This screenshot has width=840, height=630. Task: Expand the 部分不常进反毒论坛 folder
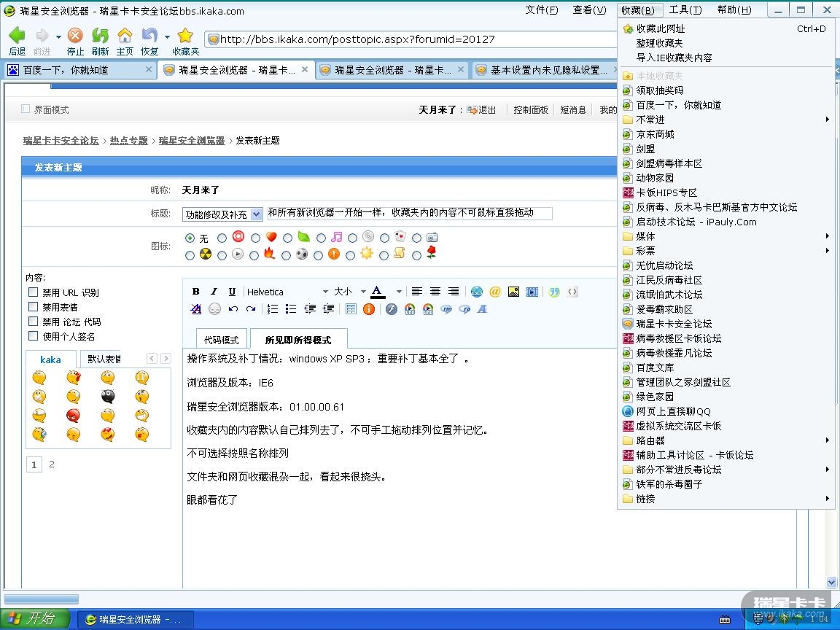(x=726, y=470)
